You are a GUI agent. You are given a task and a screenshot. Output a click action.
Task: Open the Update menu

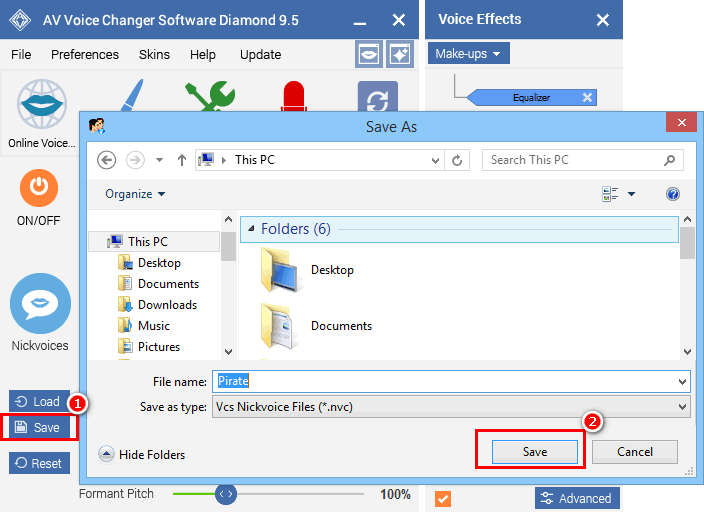260,55
